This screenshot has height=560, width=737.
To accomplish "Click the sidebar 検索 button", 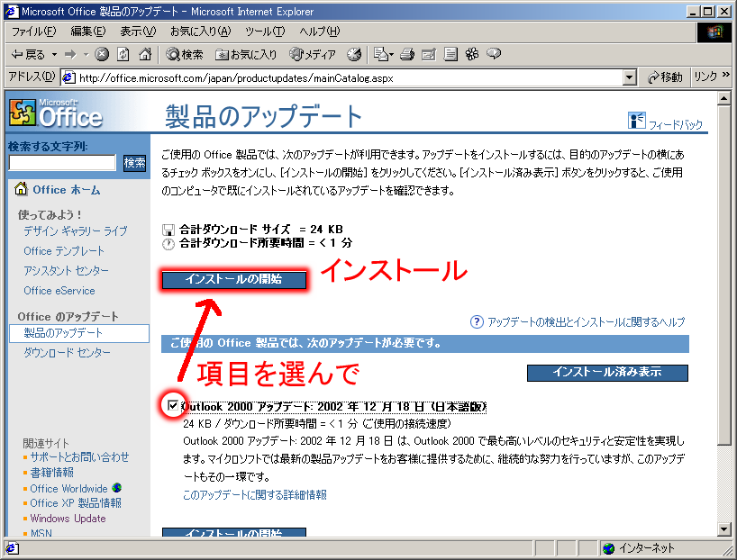I will tap(134, 163).
